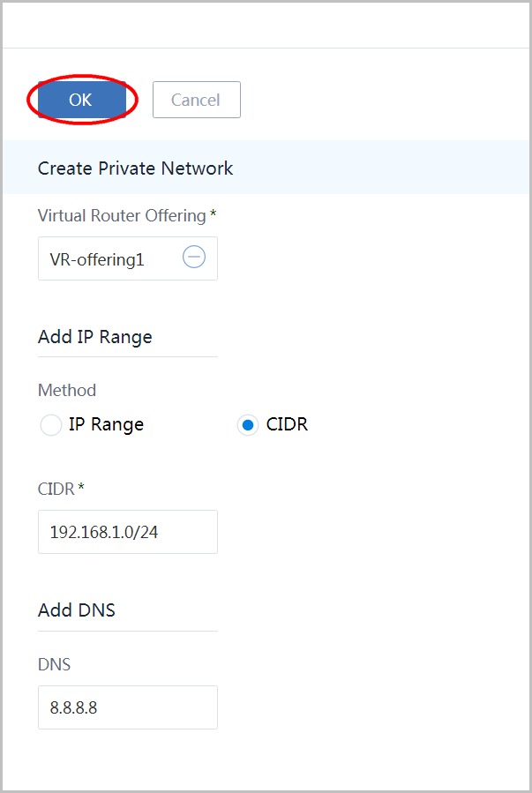
Task: Click the VR-offering1 text in the offering box
Action: 97,259
